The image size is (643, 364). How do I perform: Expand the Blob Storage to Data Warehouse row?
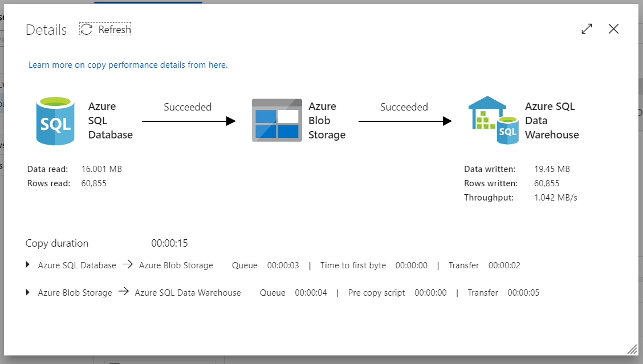[29, 292]
